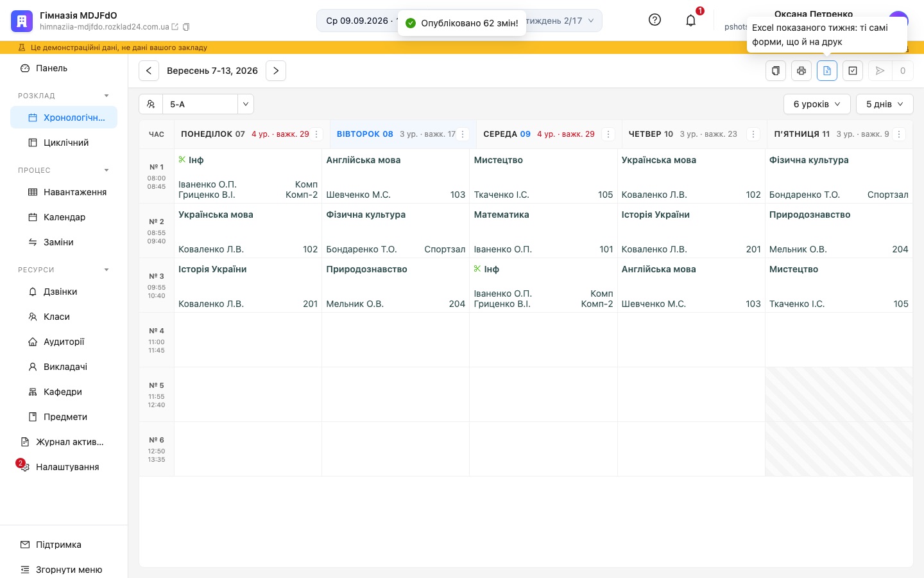The width and height of the screenshot is (924, 578).
Task: Expand the 5-А class selector dropdown
Action: 246,104
